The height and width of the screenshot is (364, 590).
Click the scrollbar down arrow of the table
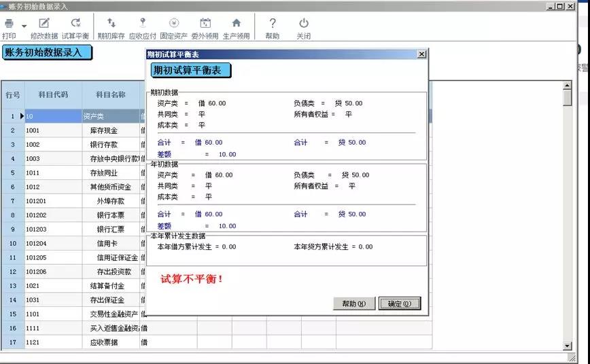pos(568,346)
